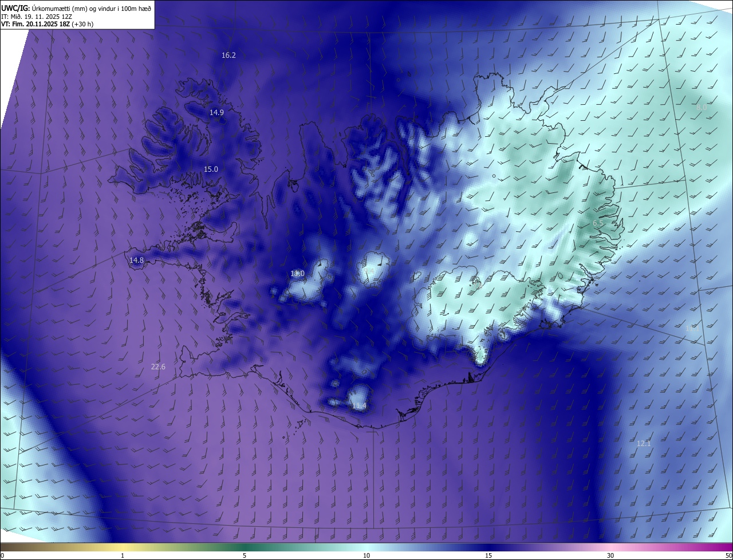The width and height of the screenshot is (733, 560).
Task: Click the 'IT: Mið. 19. 11. 2025 12Z' line
Action: point(37,17)
